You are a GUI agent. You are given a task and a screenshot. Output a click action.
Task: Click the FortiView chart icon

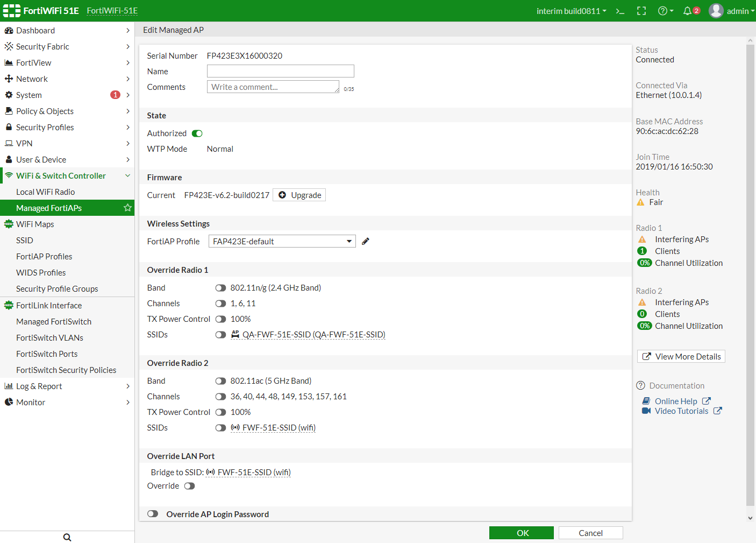pos(9,63)
